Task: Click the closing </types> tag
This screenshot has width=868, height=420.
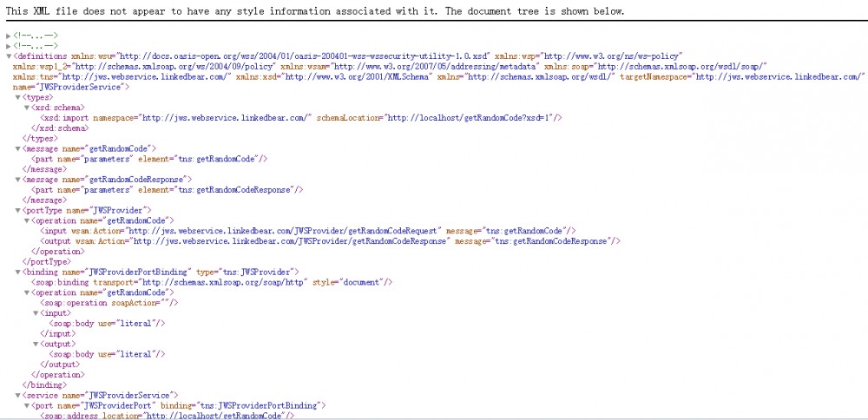Action: pyautogui.click(x=39, y=138)
